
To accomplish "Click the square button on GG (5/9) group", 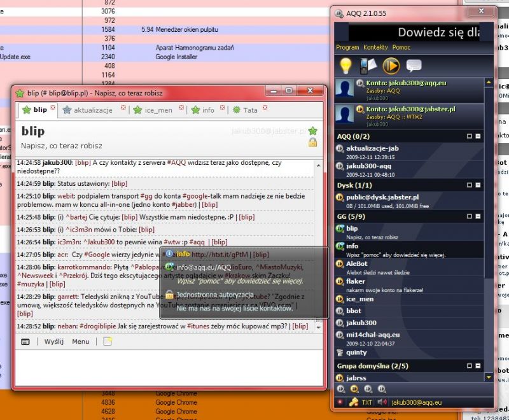I will pyautogui.click(x=470, y=216).
